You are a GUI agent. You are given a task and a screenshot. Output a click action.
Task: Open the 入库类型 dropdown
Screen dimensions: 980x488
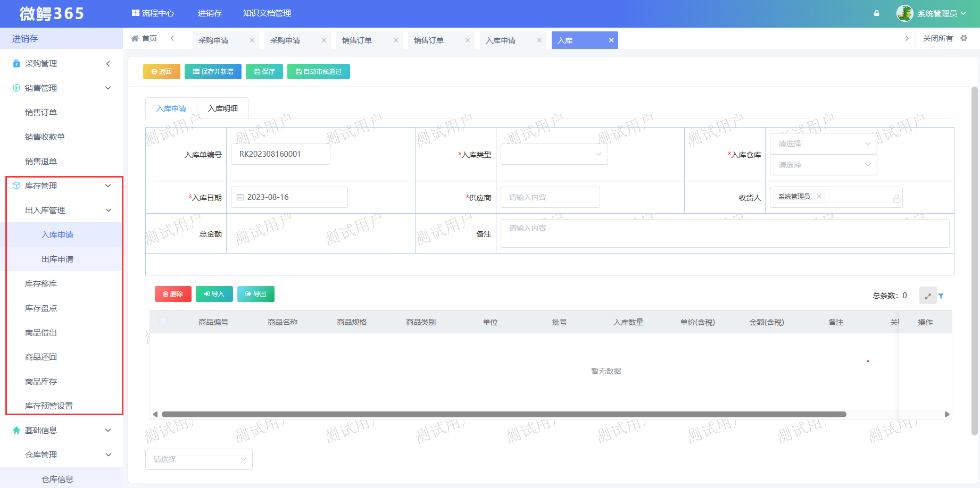(554, 154)
